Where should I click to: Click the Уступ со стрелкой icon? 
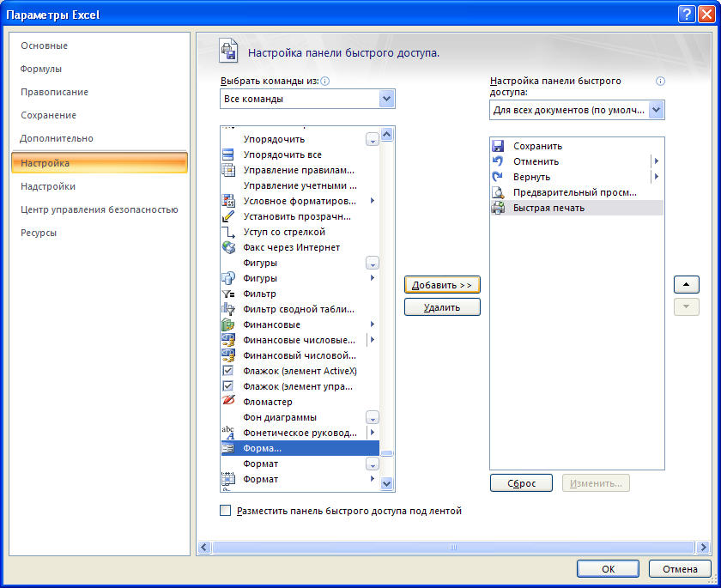click(x=228, y=232)
